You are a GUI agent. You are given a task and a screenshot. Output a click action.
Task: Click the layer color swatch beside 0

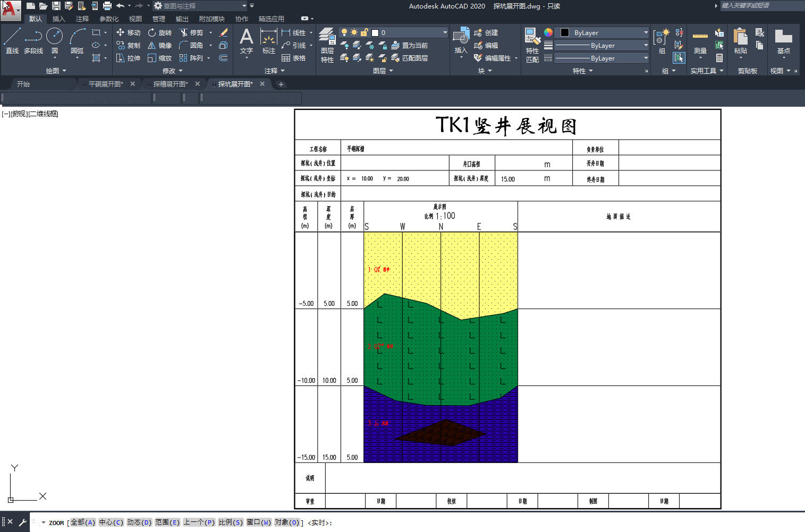(x=375, y=32)
